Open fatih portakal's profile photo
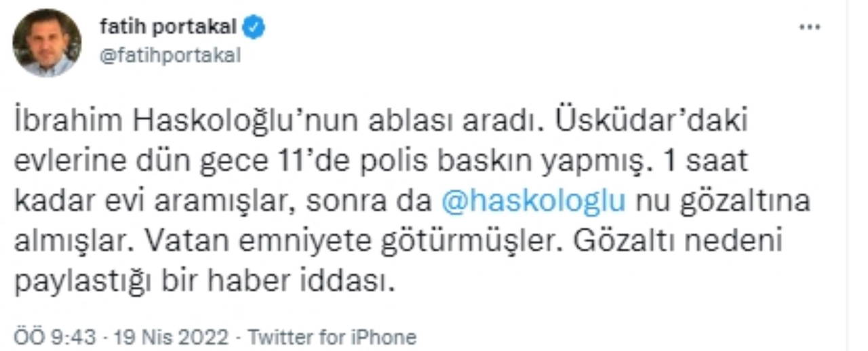The image size is (868, 351). click(x=47, y=43)
